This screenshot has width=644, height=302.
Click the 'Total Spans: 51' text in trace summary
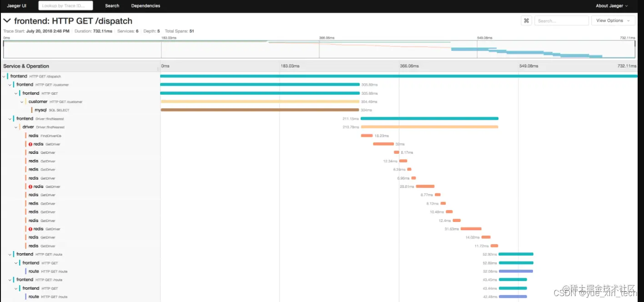click(x=179, y=31)
